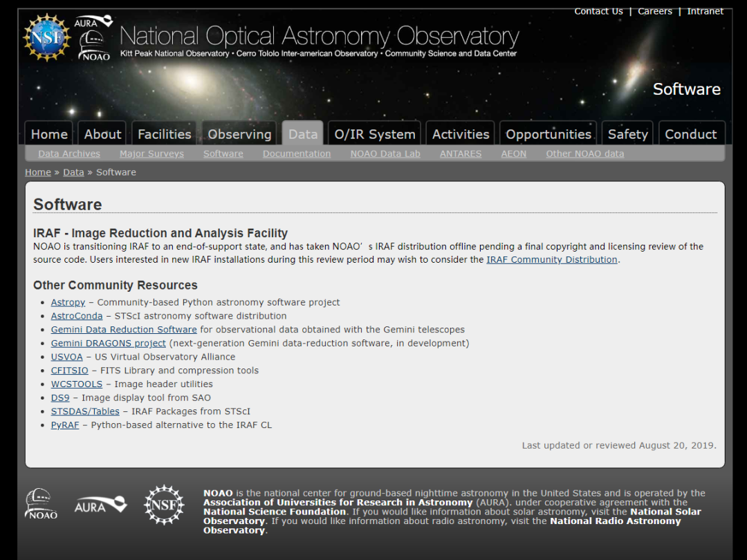This screenshot has width=747, height=560.
Task: Open the CFITSIO link
Action: (x=70, y=371)
